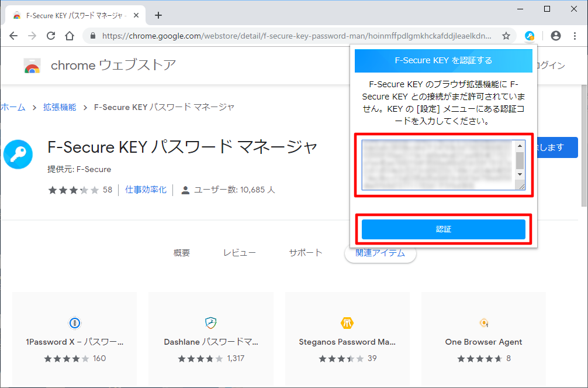Reload the page using the refresh icon
Viewport: 588px width, 388px height.
(51, 36)
